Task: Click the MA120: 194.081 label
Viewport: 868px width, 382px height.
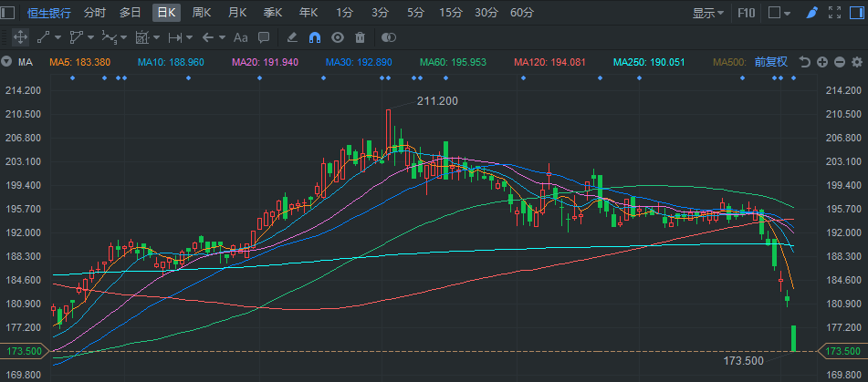Action: pyautogui.click(x=549, y=63)
